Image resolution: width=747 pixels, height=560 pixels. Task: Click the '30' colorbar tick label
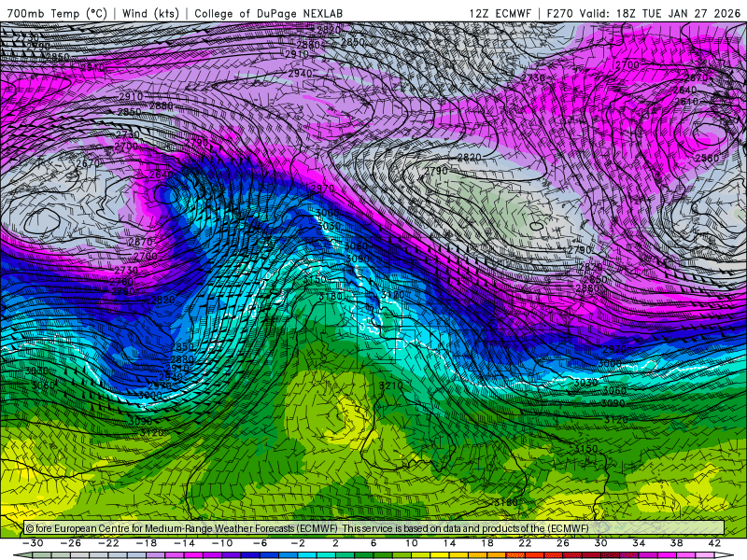[600, 543]
